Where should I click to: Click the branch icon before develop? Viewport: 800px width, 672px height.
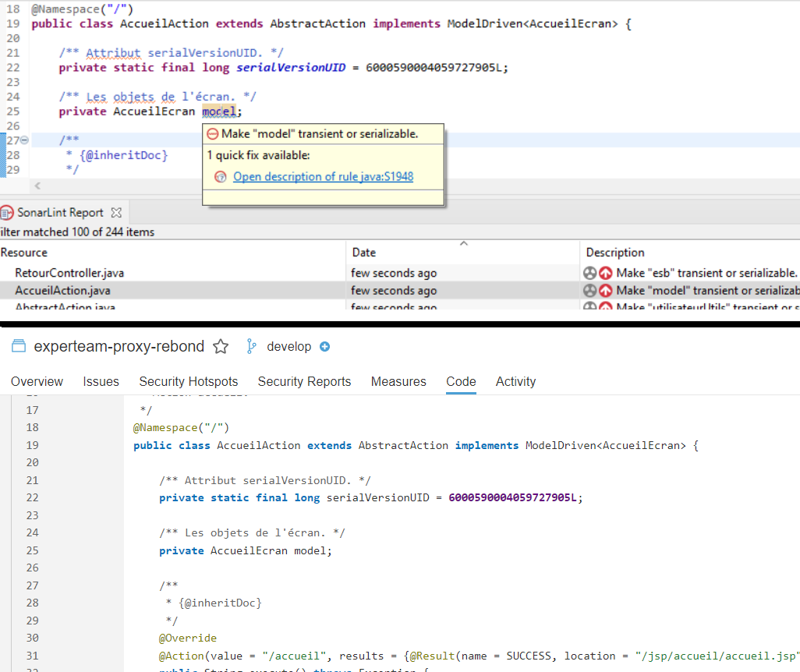251,347
